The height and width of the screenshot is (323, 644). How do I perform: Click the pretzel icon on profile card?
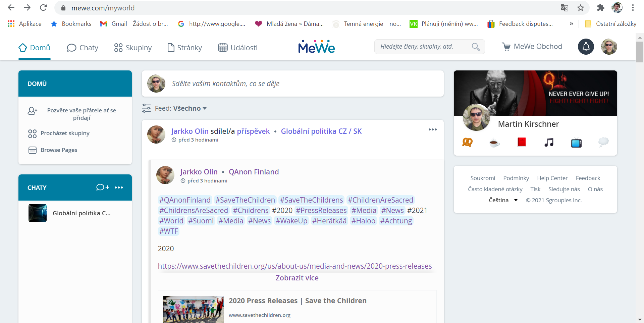(467, 143)
